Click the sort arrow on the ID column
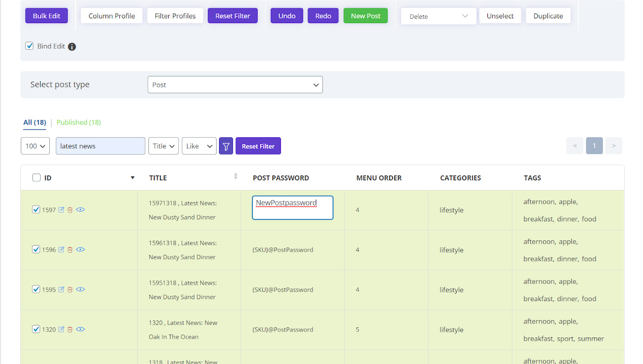Image resolution: width=643 pixels, height=364 pixels. coord(132,177)
